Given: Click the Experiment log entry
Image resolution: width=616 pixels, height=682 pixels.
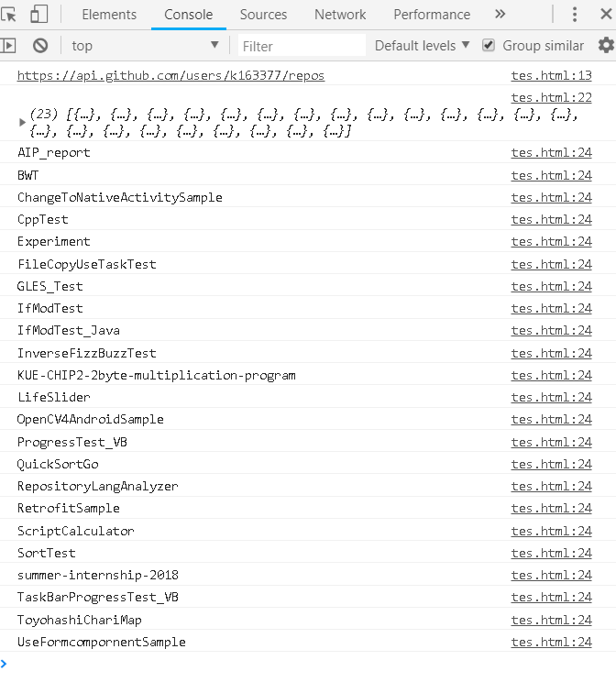Looking at the screenshot, I should point(54,241).
